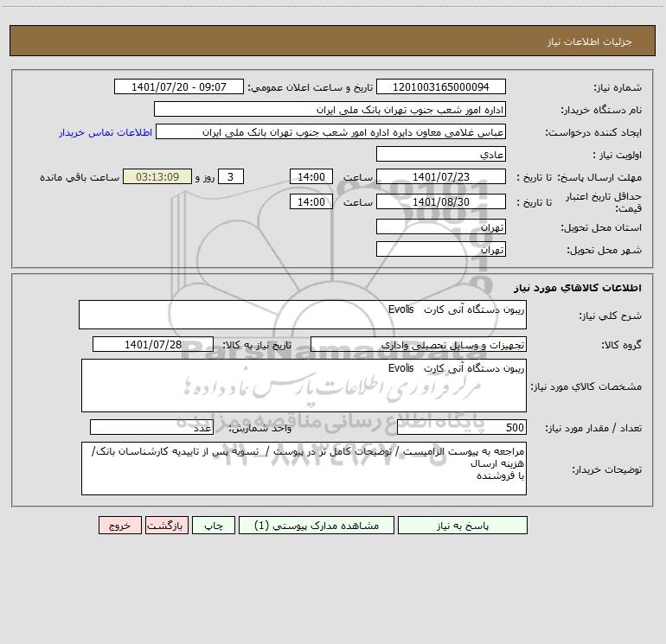Open اطلاعات تماس خریدار link
The height and width of the screenshot is (644, 666).
[106, 132]
